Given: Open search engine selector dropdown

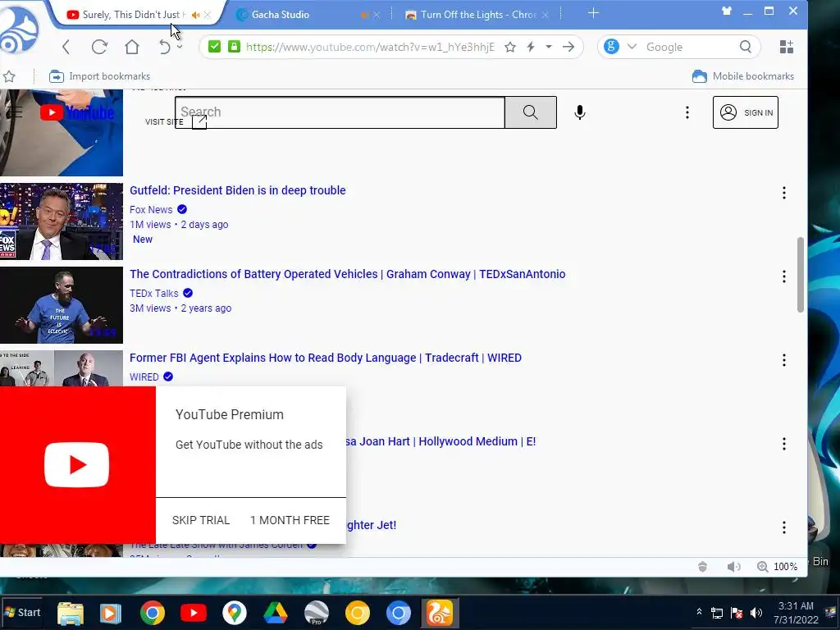Looking at the screenshot, I should [x=632, y=47].
